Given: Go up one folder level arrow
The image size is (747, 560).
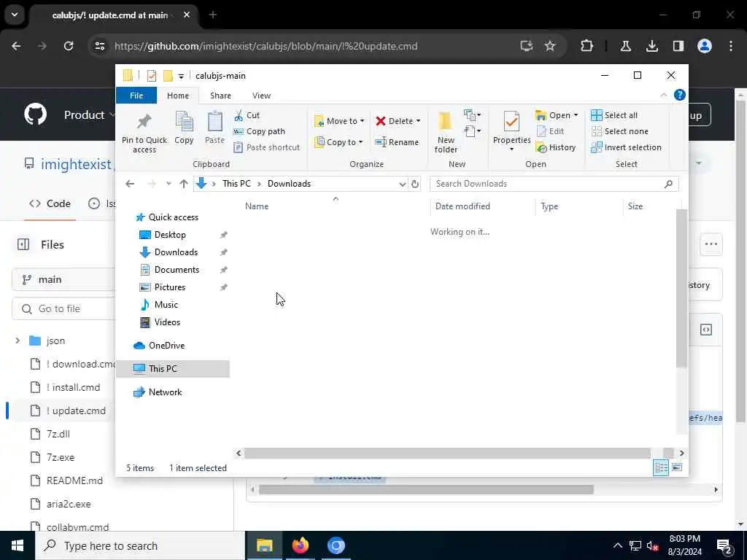Looking at the screenshot, I should 184,184.
